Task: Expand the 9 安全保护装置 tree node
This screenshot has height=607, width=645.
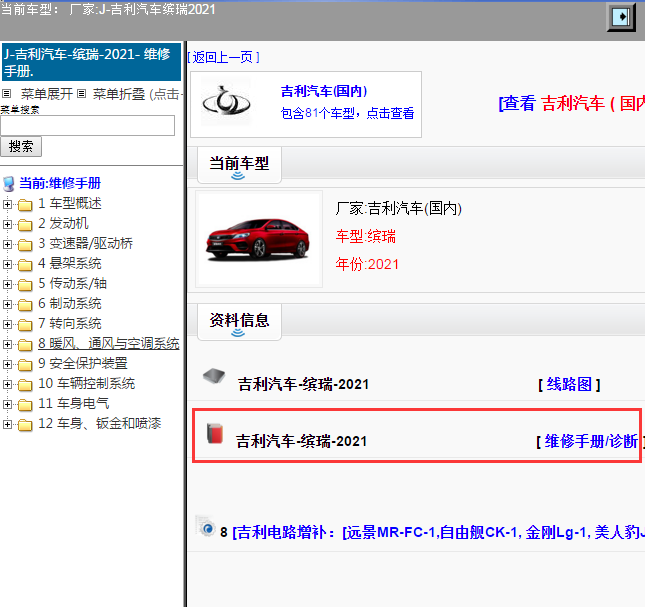Action: click(7, 364)
